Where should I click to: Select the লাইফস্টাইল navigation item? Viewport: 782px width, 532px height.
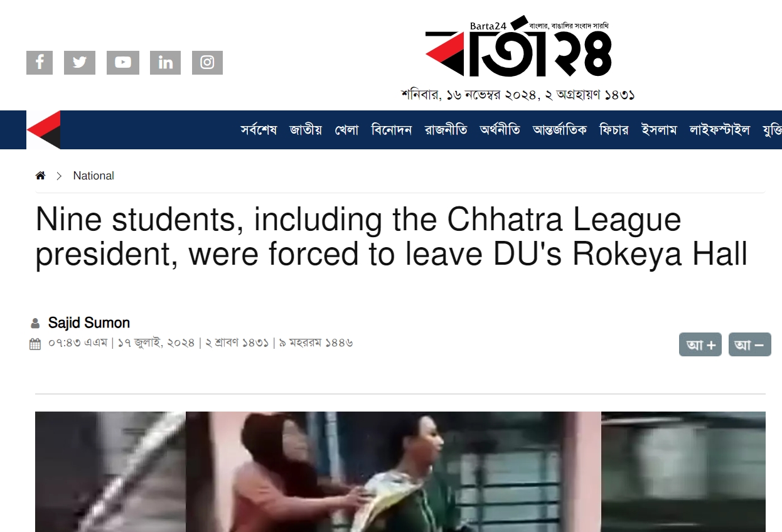coord(720,130)
